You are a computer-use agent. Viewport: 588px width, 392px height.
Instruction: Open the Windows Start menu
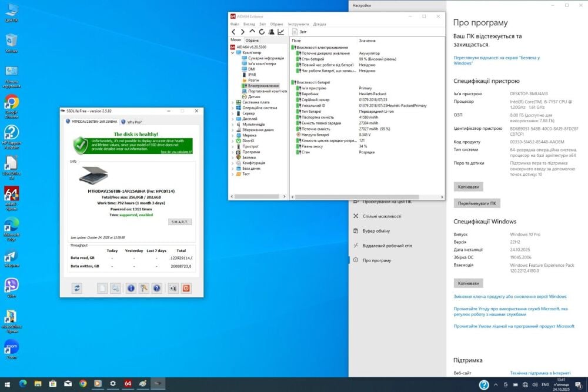(x=7, y=384)
